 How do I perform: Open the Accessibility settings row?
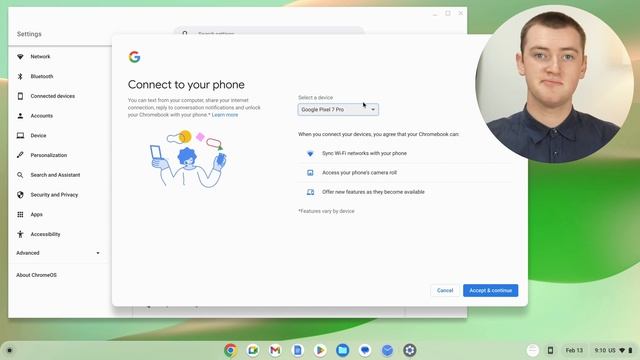[45, 234]
